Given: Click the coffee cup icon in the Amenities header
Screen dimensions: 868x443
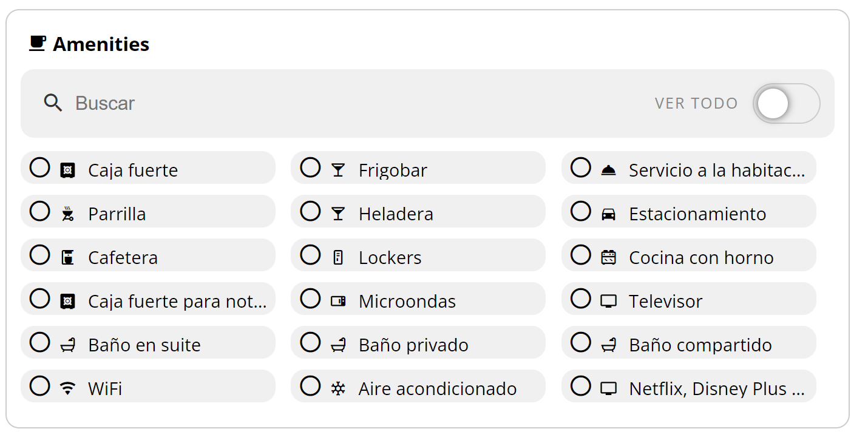Looking at the screenshot, I should (x=38, y=42).
